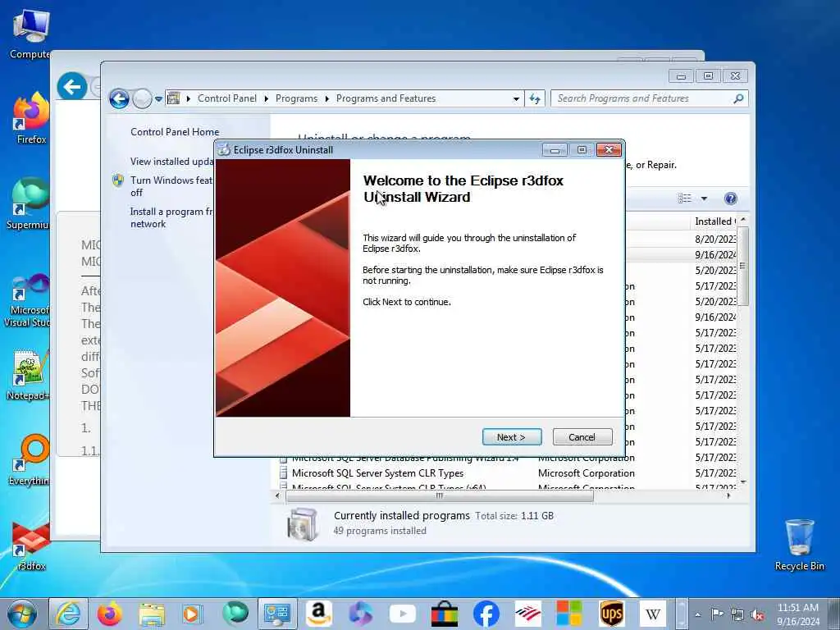Expand the view options dropdown arrow
This screenshot has height=630, width=840.
tap(704, 199)
